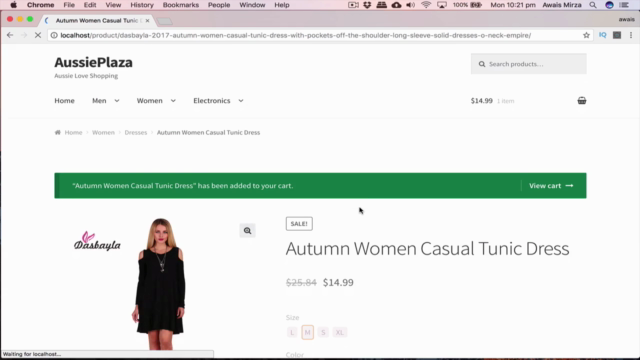Viewport: 640px width, 360px height.
Task: Open the shopping basket icon
Action: click(582, 100)
